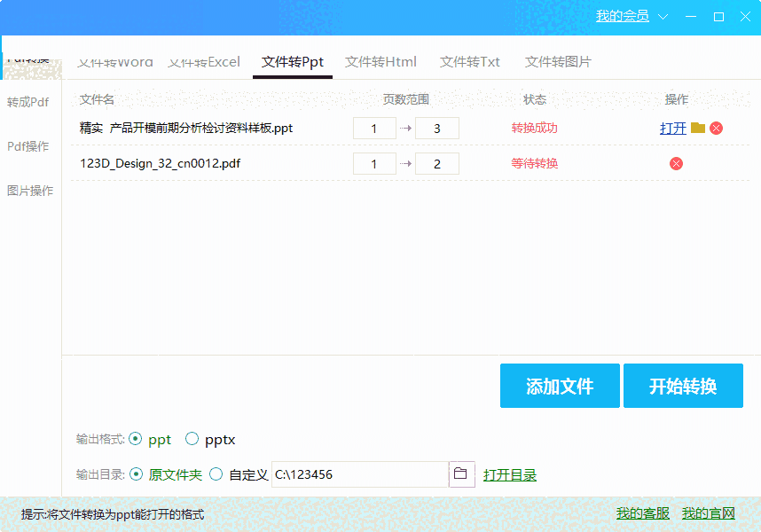Open the 图片操作 sidebar section
The image size is (761, 532).
[28, 190]
